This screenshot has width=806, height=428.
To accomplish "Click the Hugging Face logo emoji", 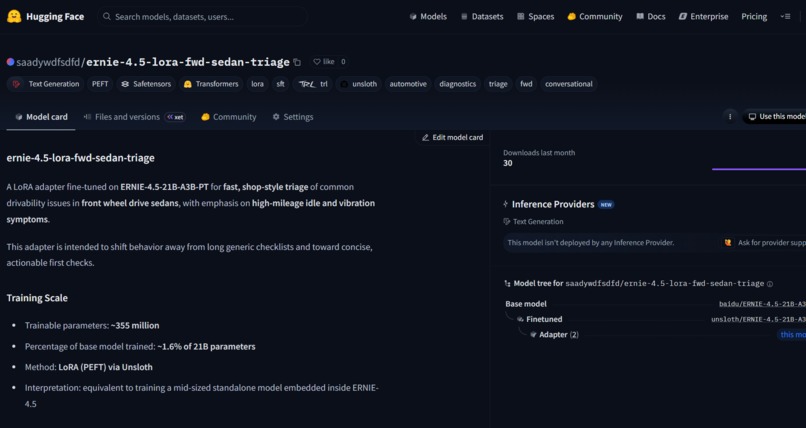I will pyautogui.click(x=14, y=16).
